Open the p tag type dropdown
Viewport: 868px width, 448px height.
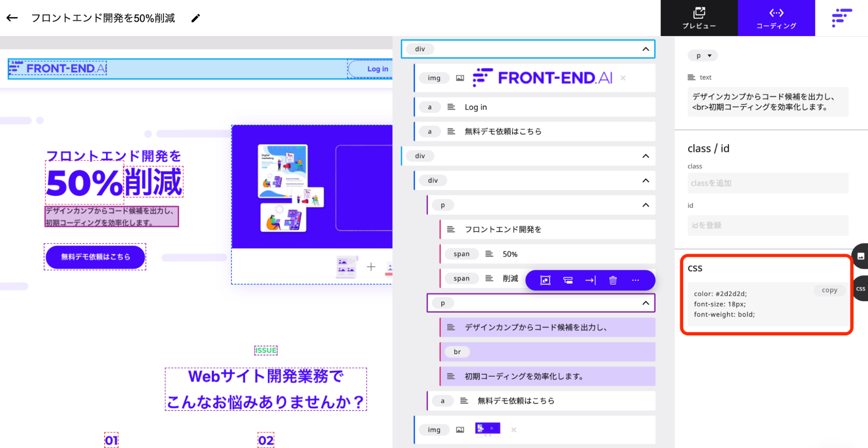point(703,55)
